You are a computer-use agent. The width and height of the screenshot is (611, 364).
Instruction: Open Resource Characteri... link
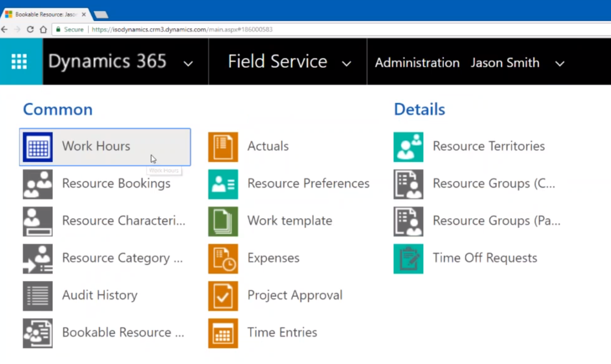coord(124,220)
